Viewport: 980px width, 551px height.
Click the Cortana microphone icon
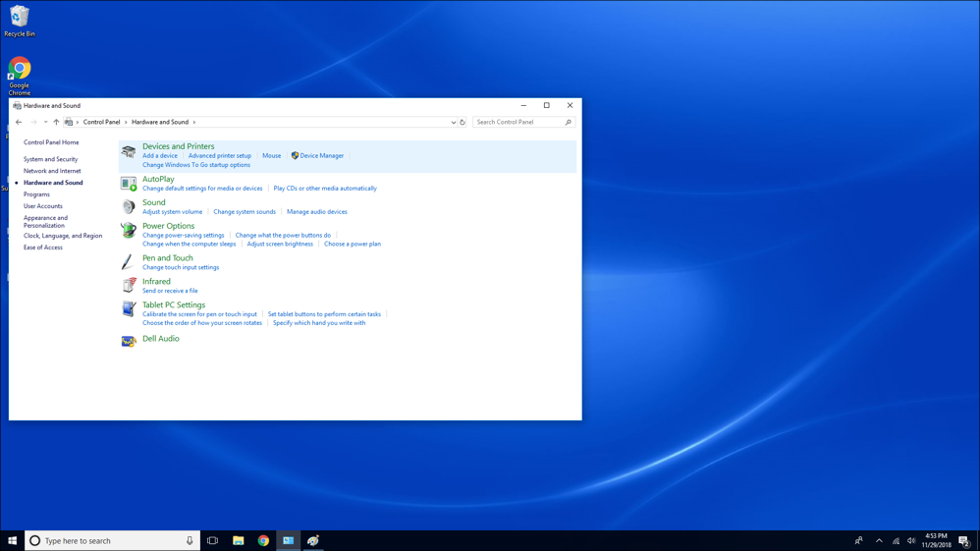click(x=190, y=540)
